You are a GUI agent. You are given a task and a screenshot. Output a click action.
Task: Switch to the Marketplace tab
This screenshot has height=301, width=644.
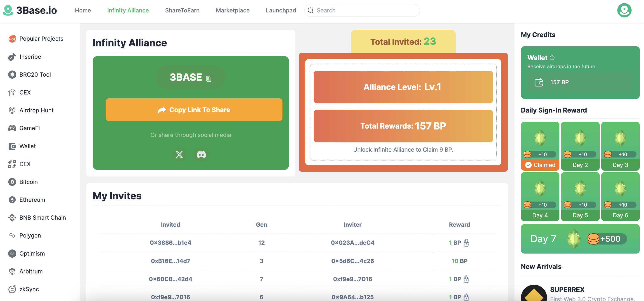[232, 10]
